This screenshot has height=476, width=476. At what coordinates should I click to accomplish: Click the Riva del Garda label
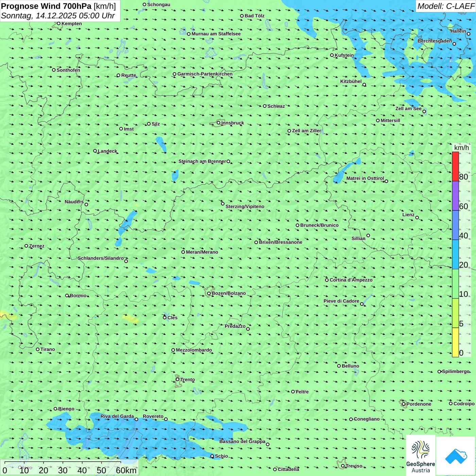[x=117, y=416]
